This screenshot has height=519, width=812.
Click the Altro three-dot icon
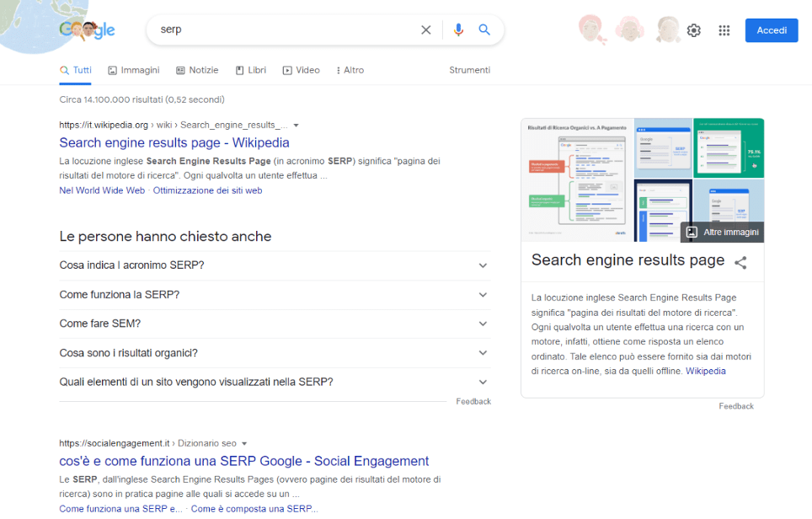click(338, 71)
